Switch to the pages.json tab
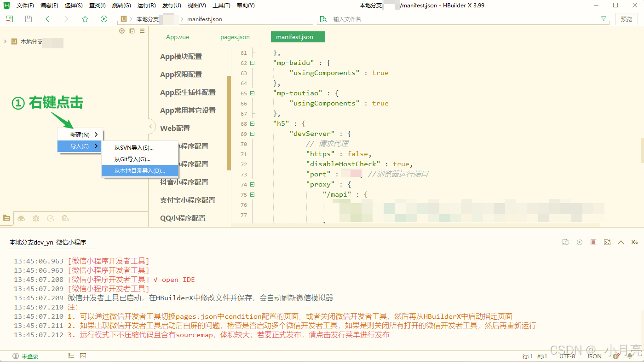 pyautogui.click(x=235, y=37)
